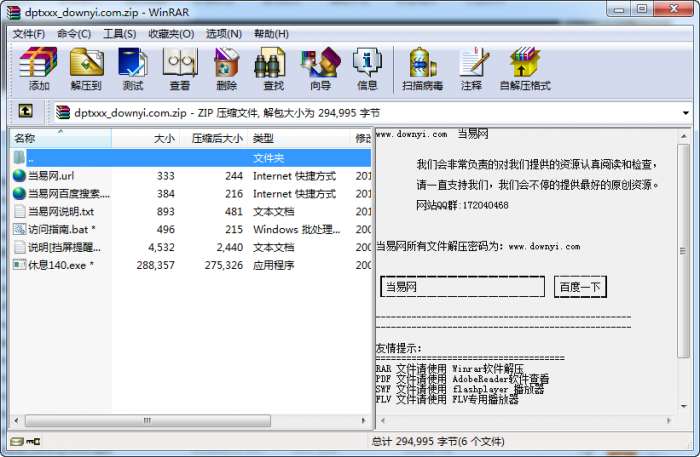Image resolution: width=700 pixels, height=457 pixels.
Task: Select the file 当易网.url
Action: click(51, 176)
